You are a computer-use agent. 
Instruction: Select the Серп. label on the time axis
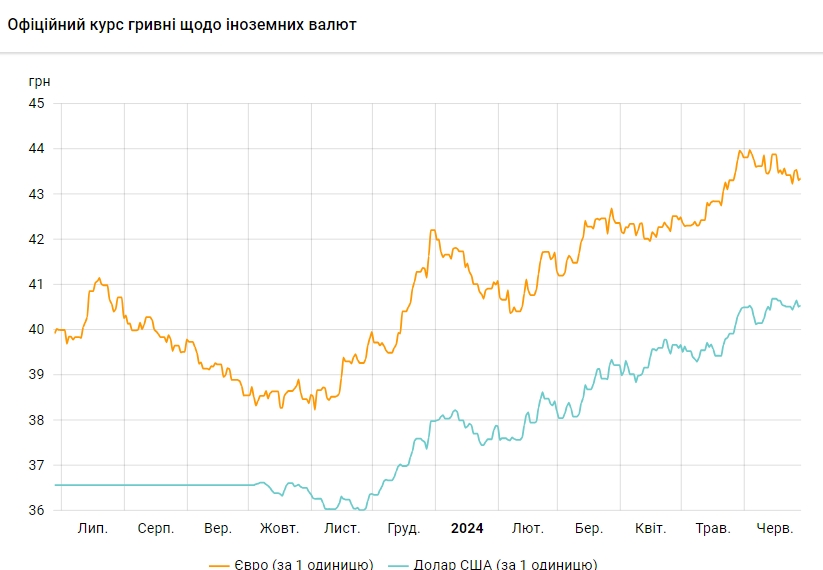point(155,528)
